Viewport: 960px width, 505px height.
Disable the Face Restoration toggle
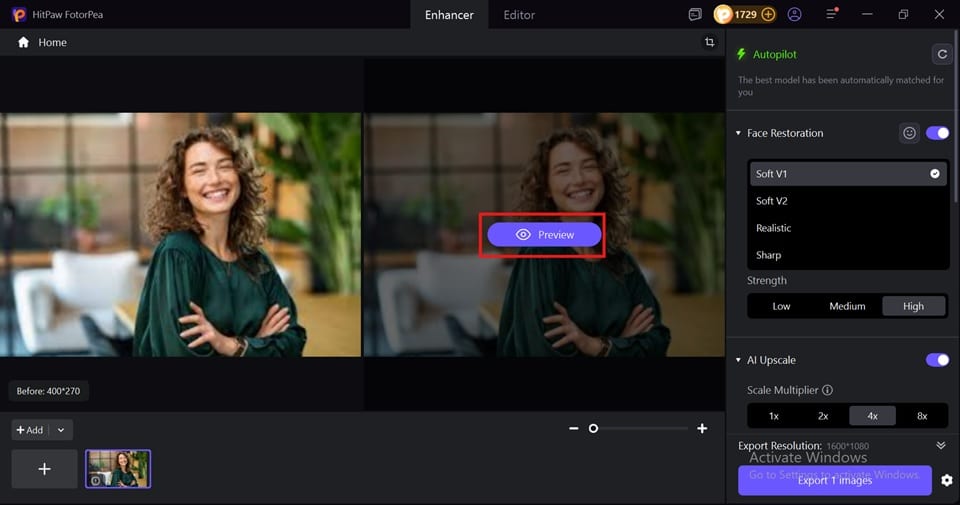coord(937,133)
